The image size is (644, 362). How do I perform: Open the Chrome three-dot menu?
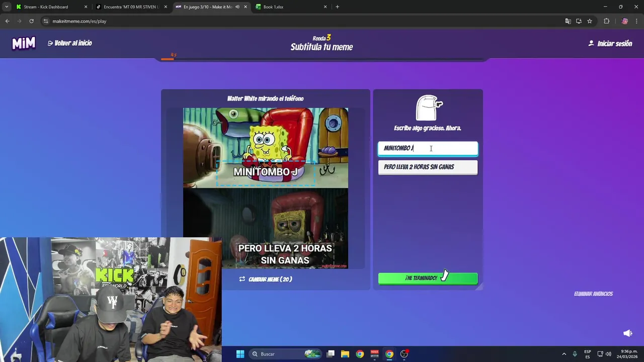(x=636, y=21)
